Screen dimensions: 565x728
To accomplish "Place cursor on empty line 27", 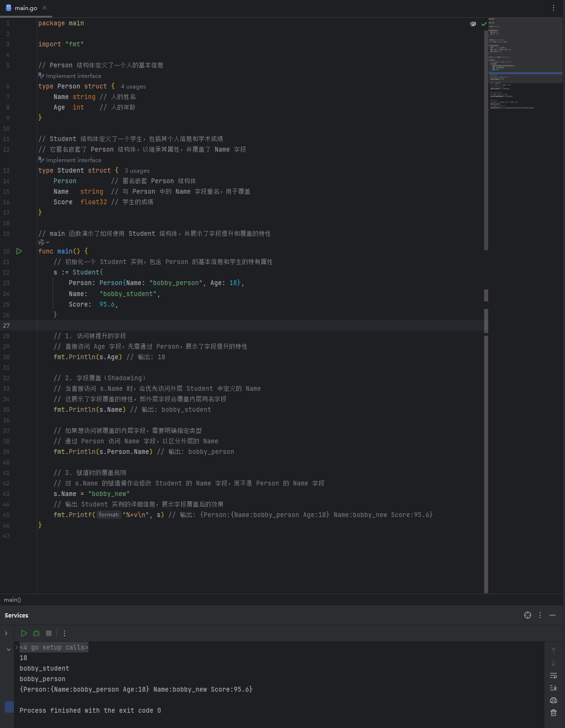I will click(x=261, y=325).
